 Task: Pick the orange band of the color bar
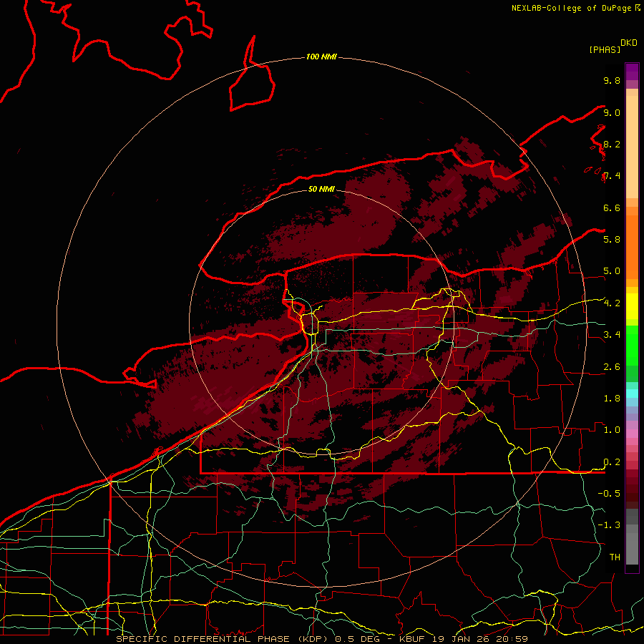point(632,248)
